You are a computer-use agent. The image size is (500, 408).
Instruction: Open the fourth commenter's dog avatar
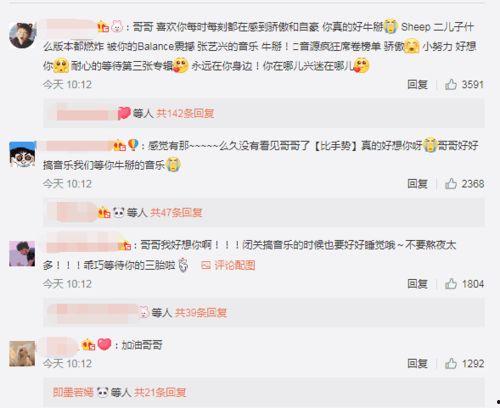pos(22,354)
